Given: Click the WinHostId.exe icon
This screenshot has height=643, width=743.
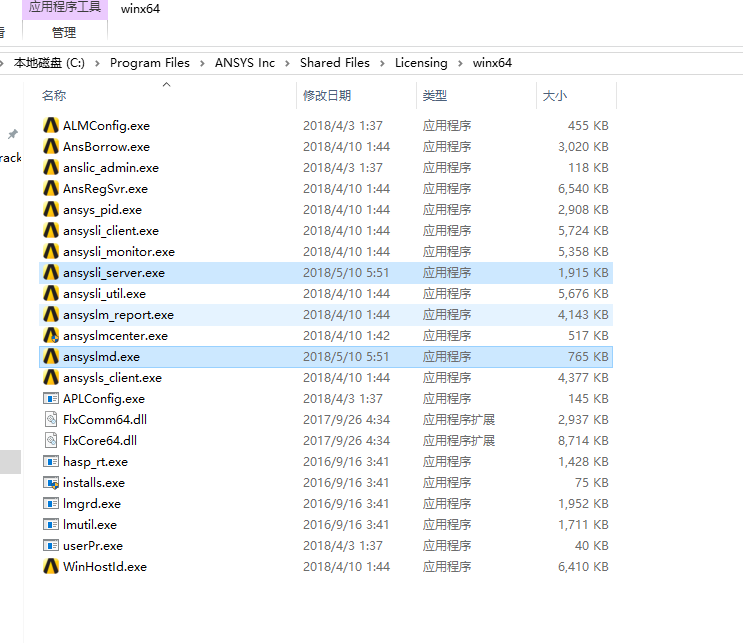Looking at the screenshot, I should point(51,566).
